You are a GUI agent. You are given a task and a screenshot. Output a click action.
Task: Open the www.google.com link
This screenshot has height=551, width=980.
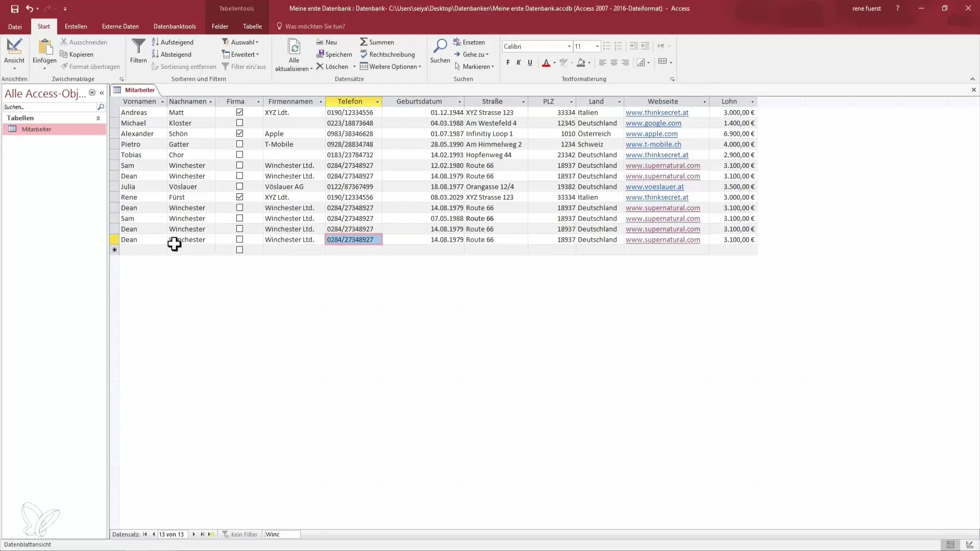click(x=653, y=123)
